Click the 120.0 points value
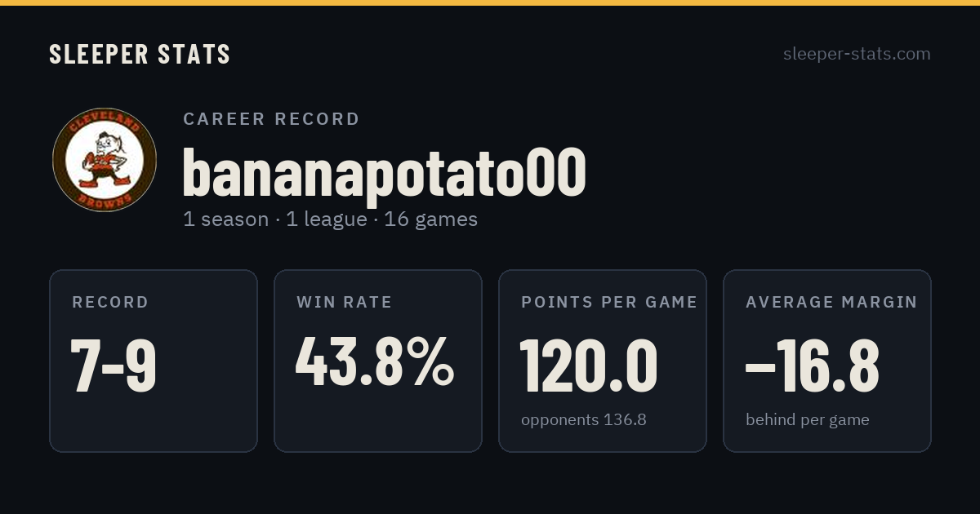Screen dimensions: 980x514 (x=589, y=366)
